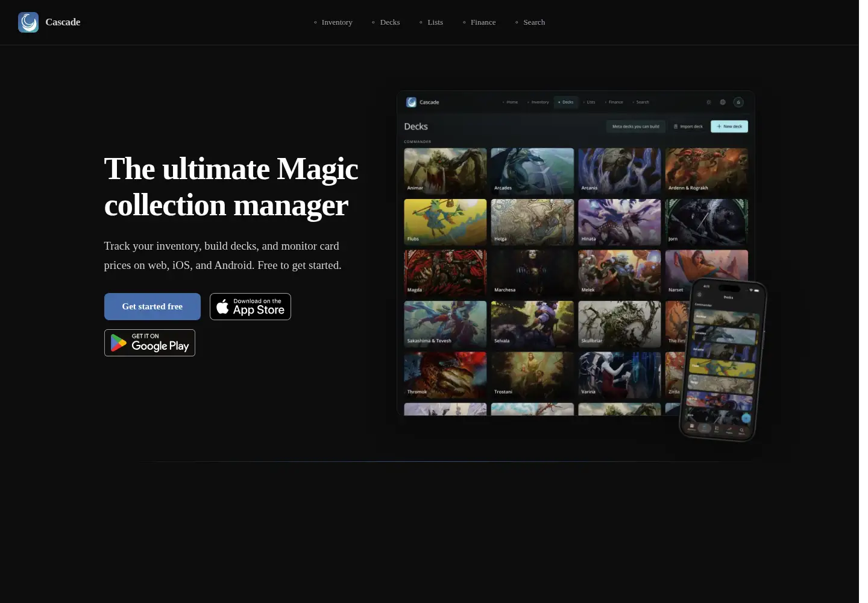Open the Melek deck thumbnail
Viewport: 868px width, 603px height.
(x=620, y=273)
